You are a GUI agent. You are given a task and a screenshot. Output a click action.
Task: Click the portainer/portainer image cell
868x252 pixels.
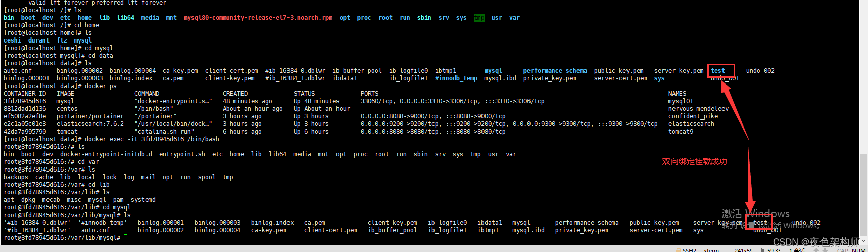tap(90, 116)
